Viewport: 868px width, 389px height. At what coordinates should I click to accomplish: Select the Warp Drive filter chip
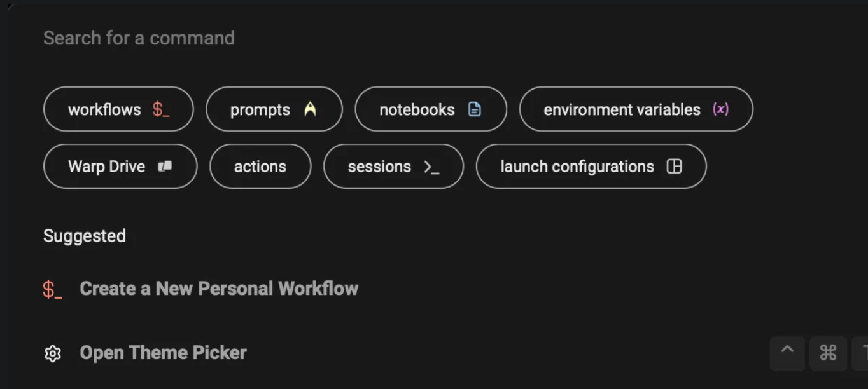pyautogui.click(x=120, y=167)
